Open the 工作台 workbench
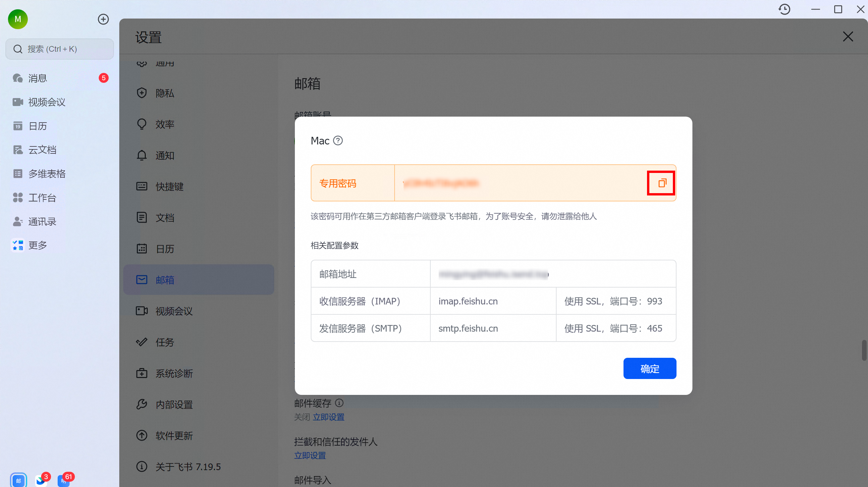This screenshot has height=487, width=868. coord(42,197)
